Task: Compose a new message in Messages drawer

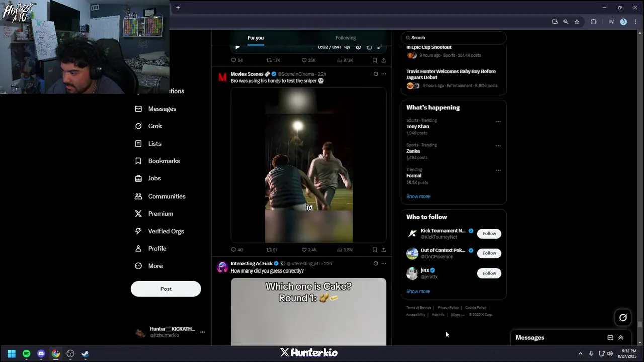Action: (x=610, y=338)
